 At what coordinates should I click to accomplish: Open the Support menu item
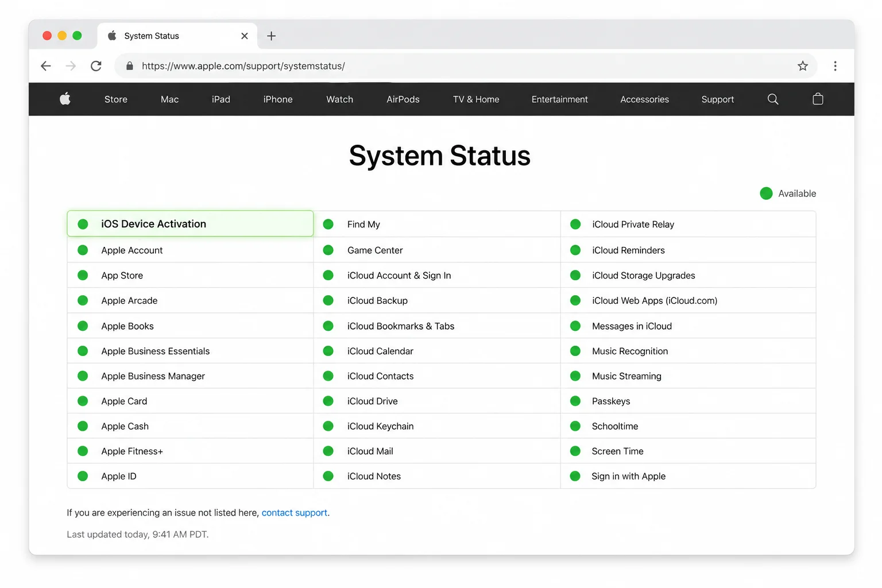tap(718, 99)
